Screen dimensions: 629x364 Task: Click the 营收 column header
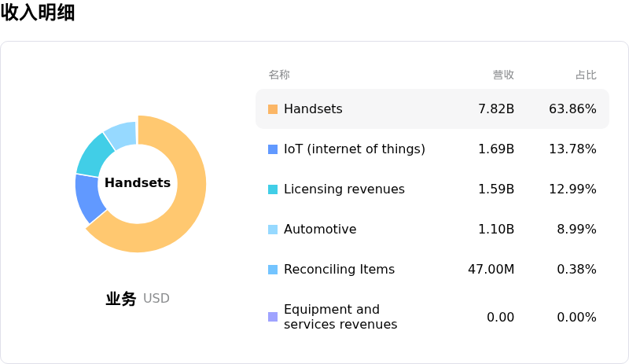pos(503,75)
